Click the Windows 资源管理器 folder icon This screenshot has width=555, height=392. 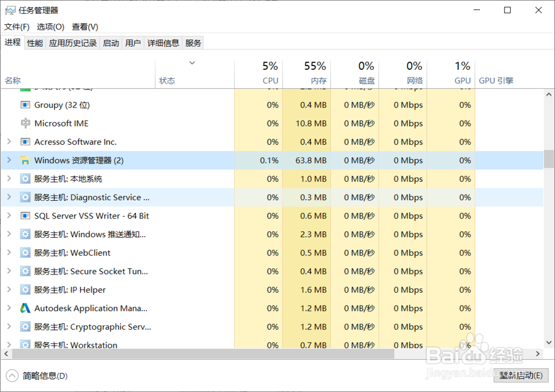pyautogui.click(x=25, y=160)
